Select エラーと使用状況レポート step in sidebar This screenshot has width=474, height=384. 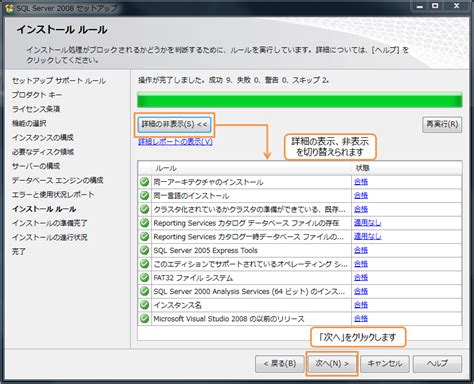coord(53,194)
